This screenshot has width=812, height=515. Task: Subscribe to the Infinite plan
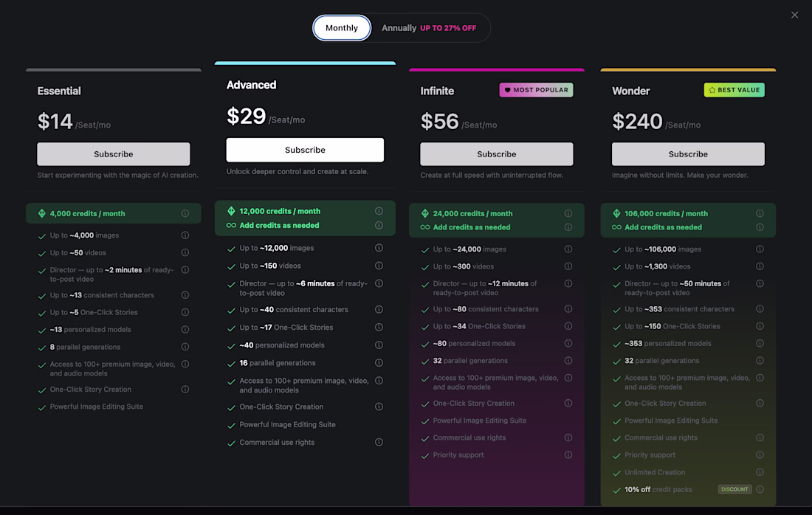pyautogui.click(x=497, y=154)
